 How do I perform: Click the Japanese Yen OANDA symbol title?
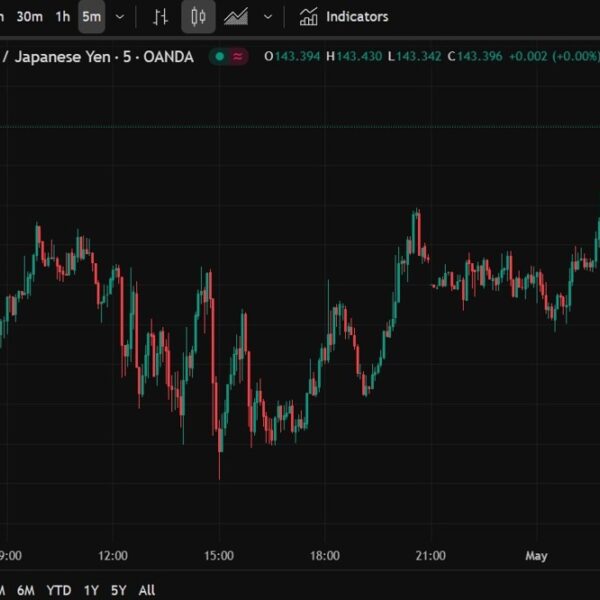pyautogui.click(x=98, y=57)
